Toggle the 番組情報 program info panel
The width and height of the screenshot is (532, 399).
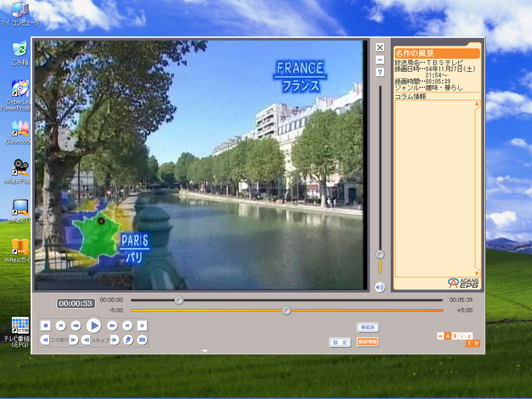coord(368,342)
